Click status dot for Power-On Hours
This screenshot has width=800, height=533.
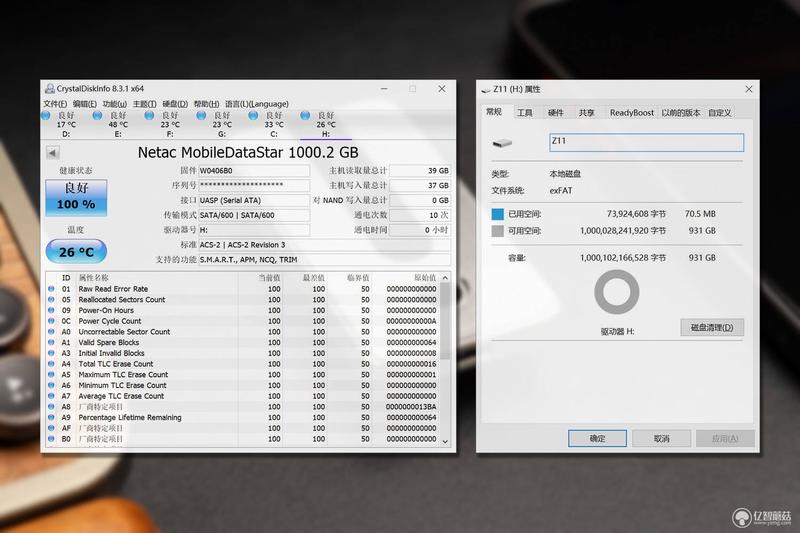click(51, 310)
